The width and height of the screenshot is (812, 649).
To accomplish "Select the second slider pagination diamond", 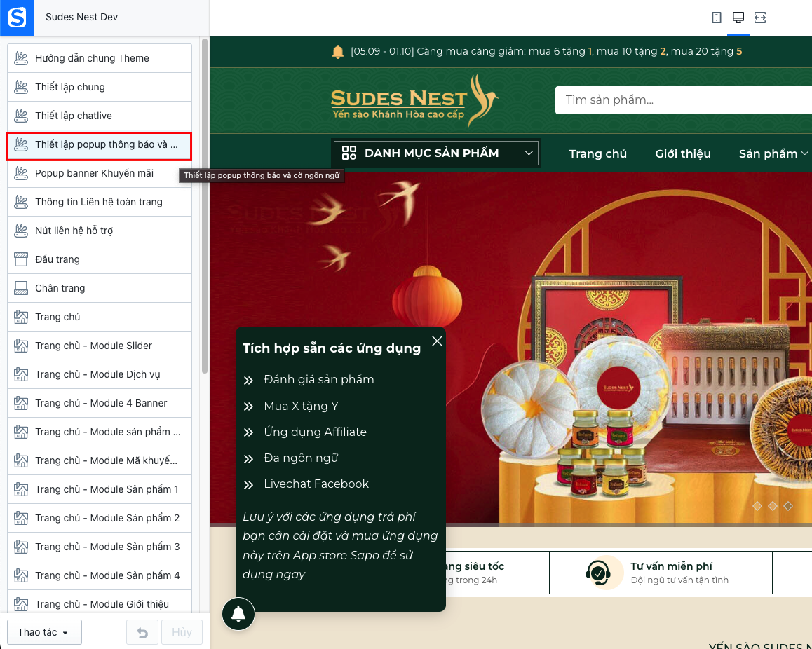I will pyautogui.click(x=773, y=506).
